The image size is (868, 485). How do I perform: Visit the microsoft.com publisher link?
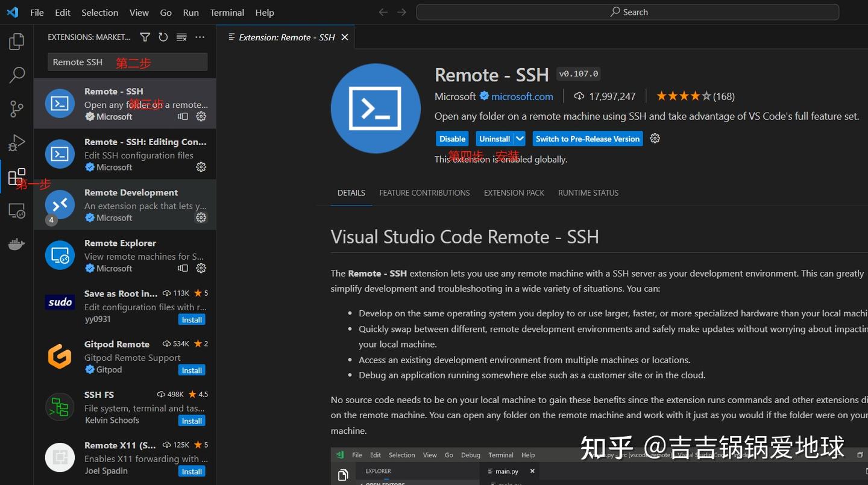521,96
